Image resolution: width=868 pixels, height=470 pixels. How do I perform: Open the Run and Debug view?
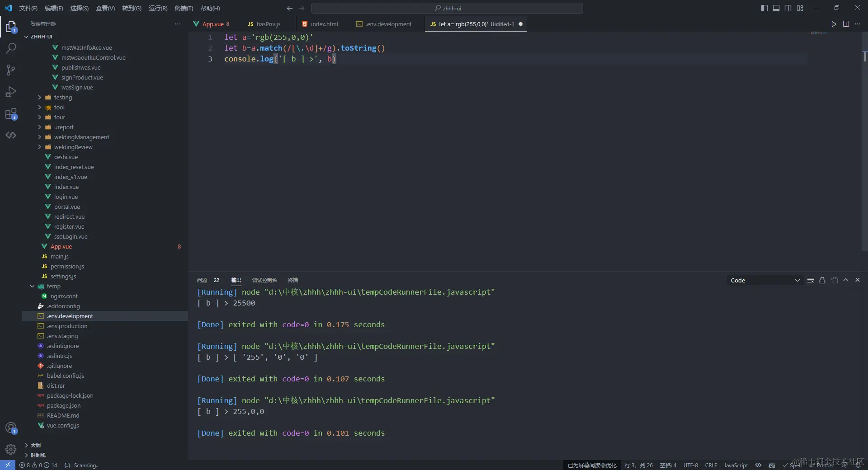click(x=11, y=92)
